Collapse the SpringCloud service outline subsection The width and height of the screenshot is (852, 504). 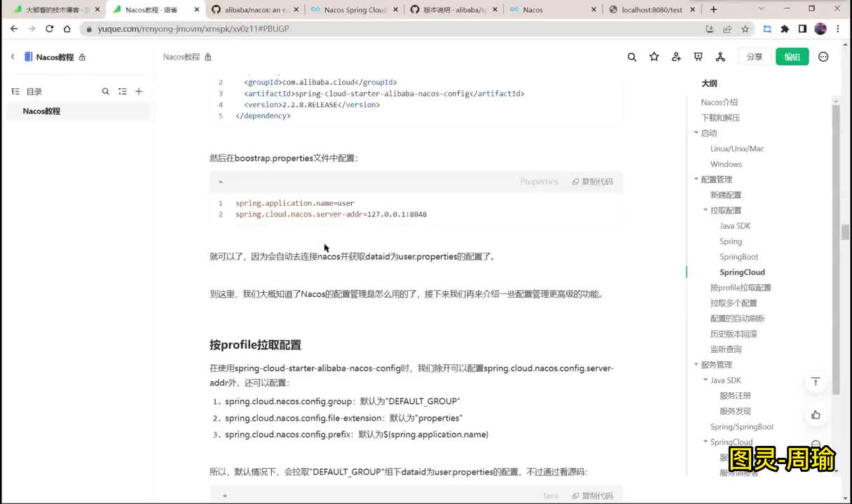click(x=706, y=442)
